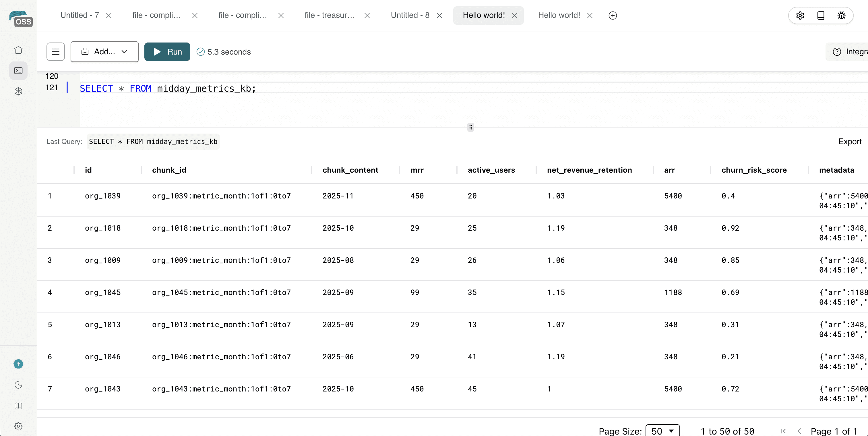Run the SQL query
This screenshot has height=436, width=868.
click(167, 52)
